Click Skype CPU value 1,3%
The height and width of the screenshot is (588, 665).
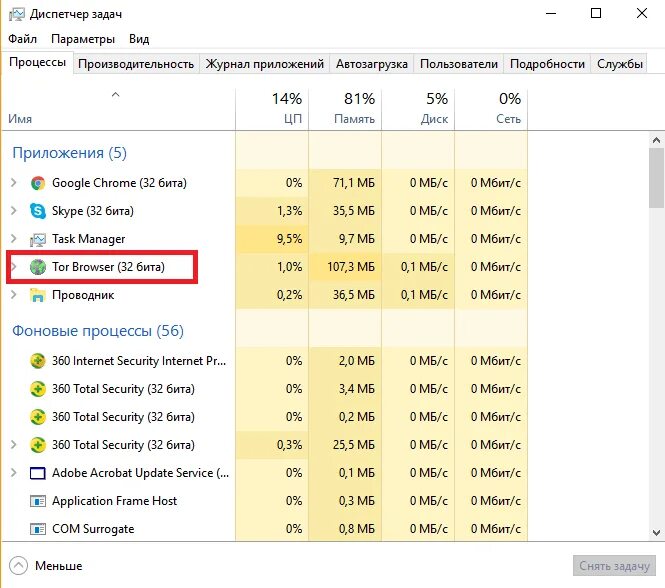pyautogui.click(x=289, y=211)
